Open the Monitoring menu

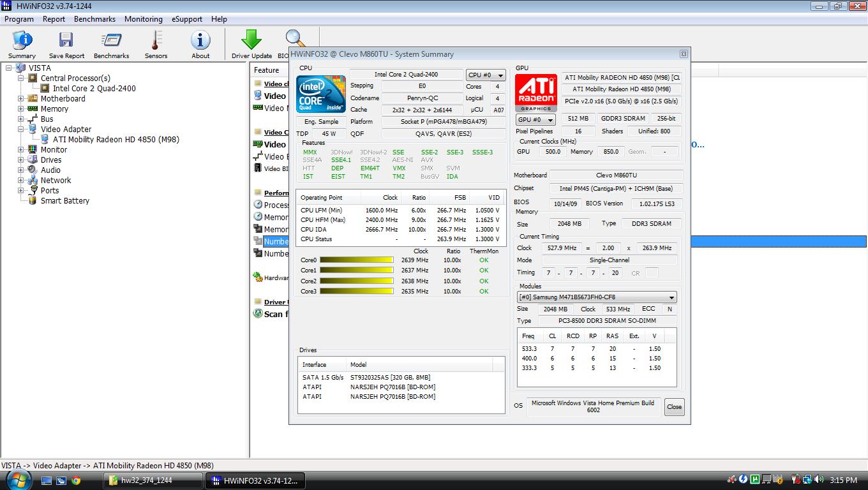pos(143,19)
